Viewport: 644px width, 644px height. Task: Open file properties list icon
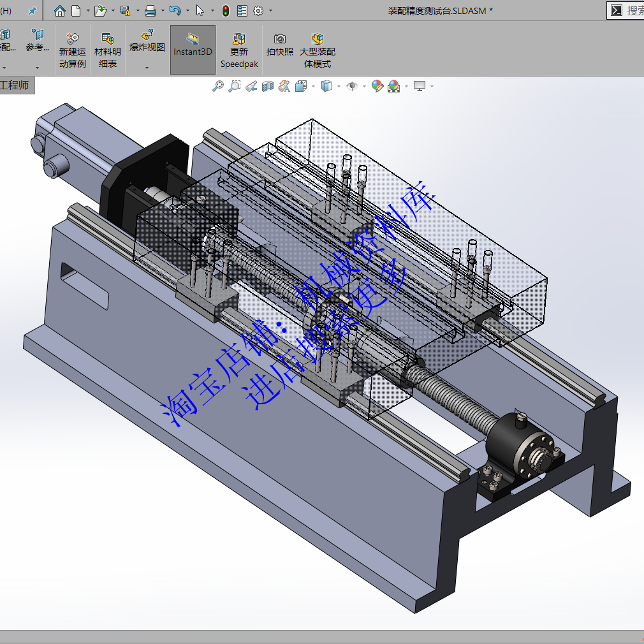pyautogui.click(x=242, y=11)
